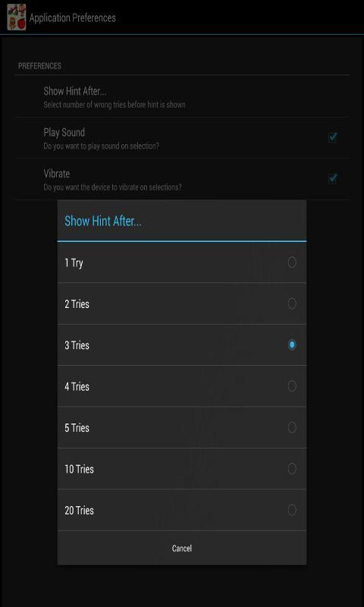
Task: Select the 5 Tries radio button
Action: pos(292,427)
